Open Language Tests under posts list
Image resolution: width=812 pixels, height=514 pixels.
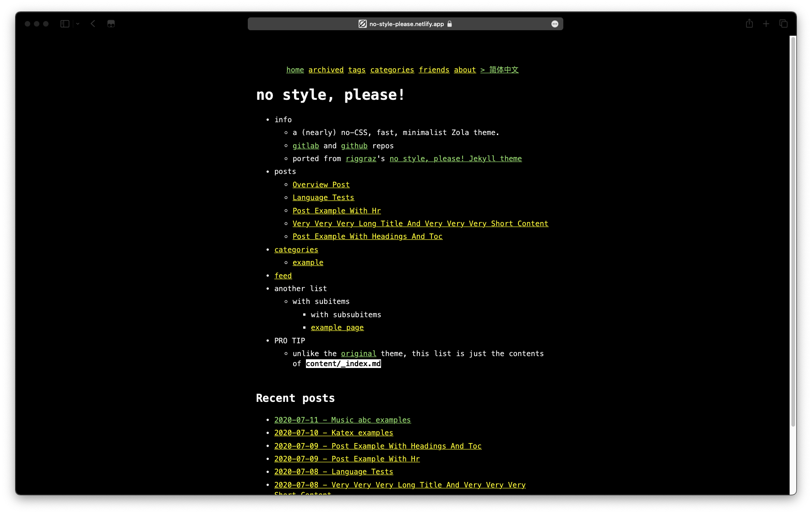point(323,197)
